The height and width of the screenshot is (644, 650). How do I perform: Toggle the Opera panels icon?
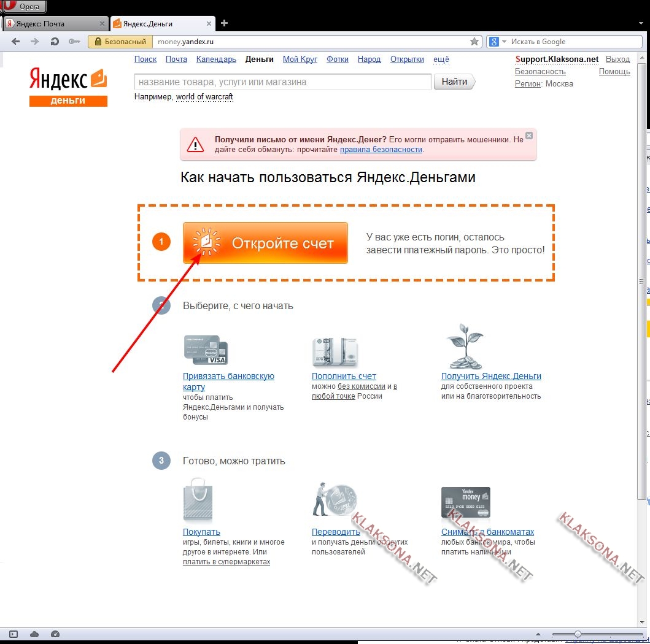(x=14, y=634)
